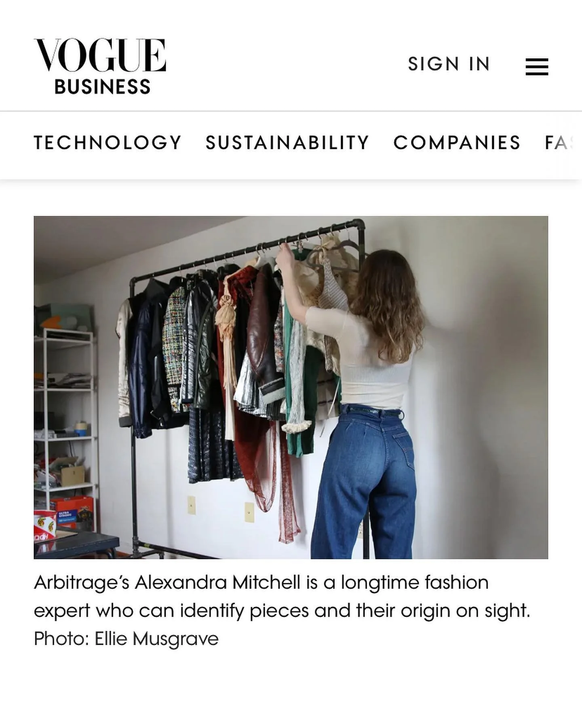Image resolution: width=582 pixels, height=728 pixels.
Task: Open the hamburger menu icon
Action: 537,67
